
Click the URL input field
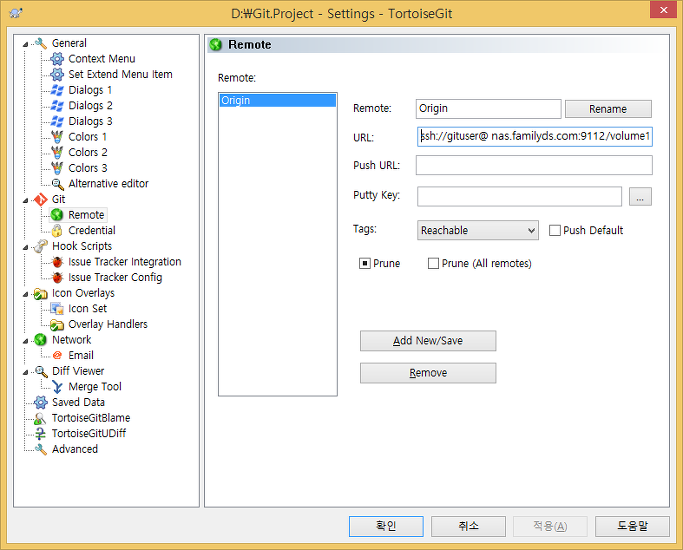[534, 137]
